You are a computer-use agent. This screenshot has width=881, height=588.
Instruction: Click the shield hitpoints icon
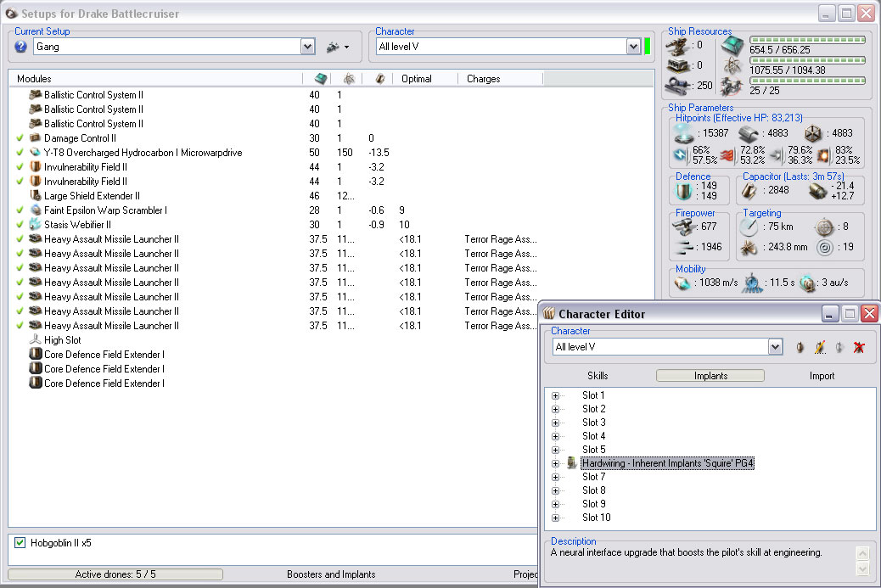pos(684,133)
